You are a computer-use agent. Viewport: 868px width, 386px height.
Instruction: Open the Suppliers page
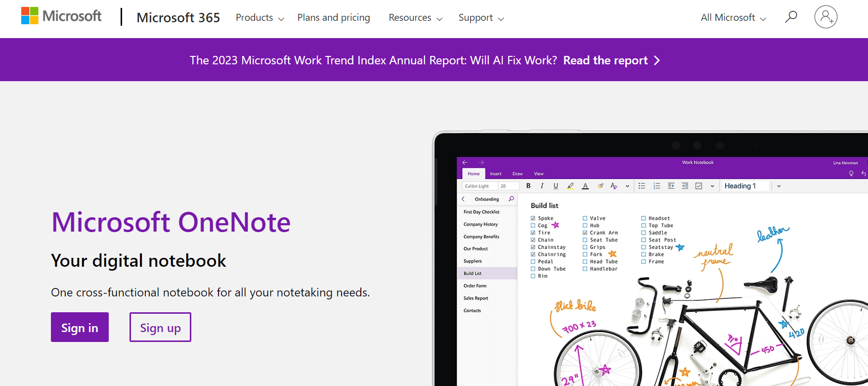[x=473, y=261]
